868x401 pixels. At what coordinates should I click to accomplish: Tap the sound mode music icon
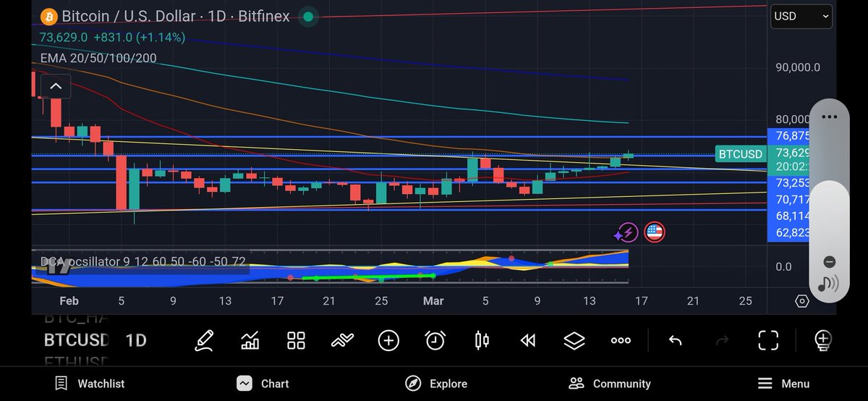click(x=829, y=284)
